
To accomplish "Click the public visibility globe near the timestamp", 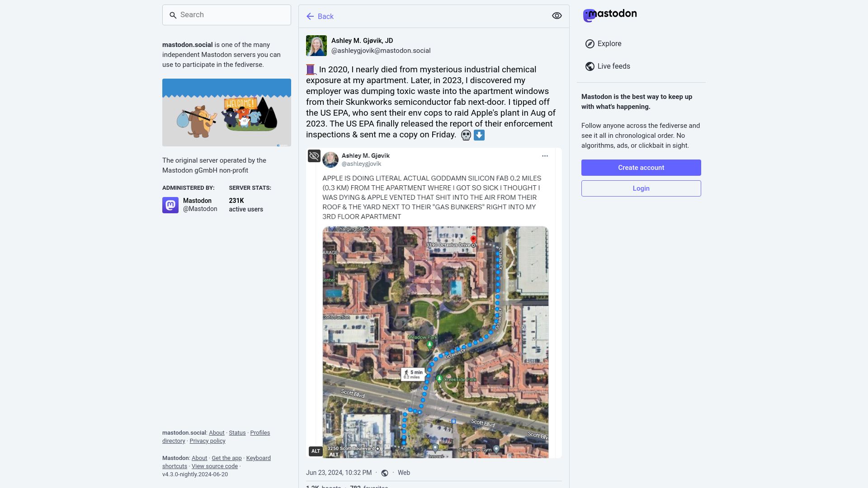I will [385, 473].
